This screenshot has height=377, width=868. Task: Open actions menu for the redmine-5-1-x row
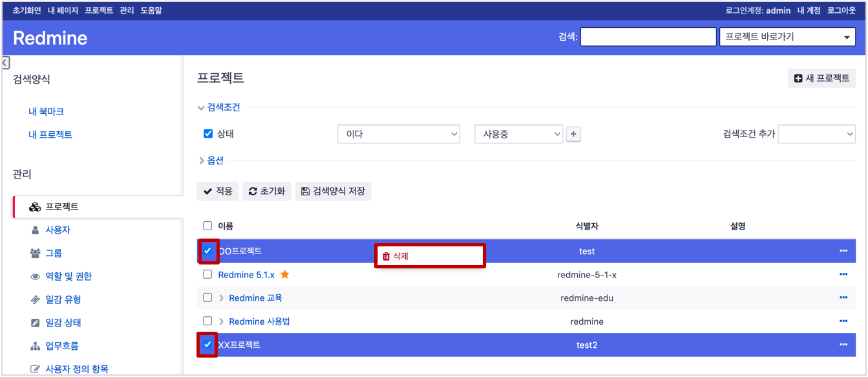click(843, 274)
